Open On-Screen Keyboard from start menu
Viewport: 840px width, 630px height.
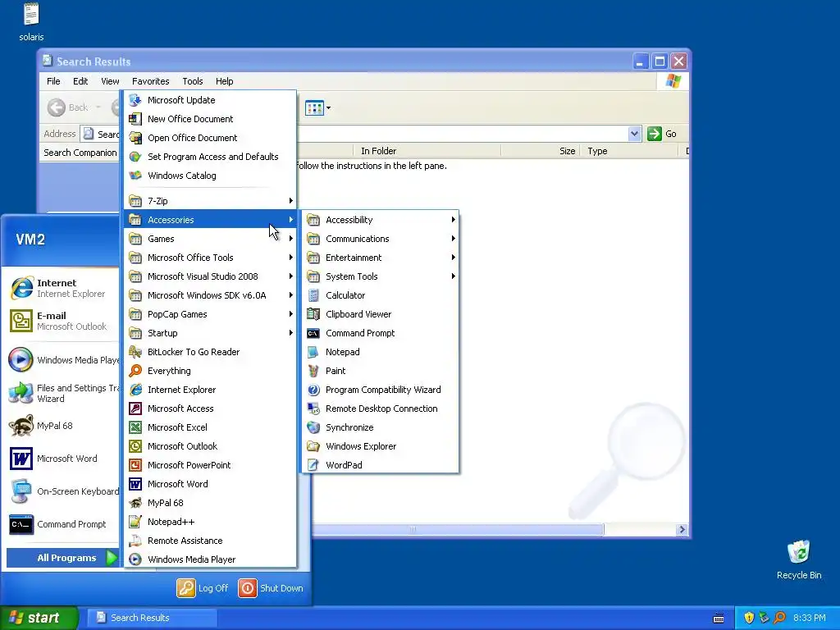point(63,491)
